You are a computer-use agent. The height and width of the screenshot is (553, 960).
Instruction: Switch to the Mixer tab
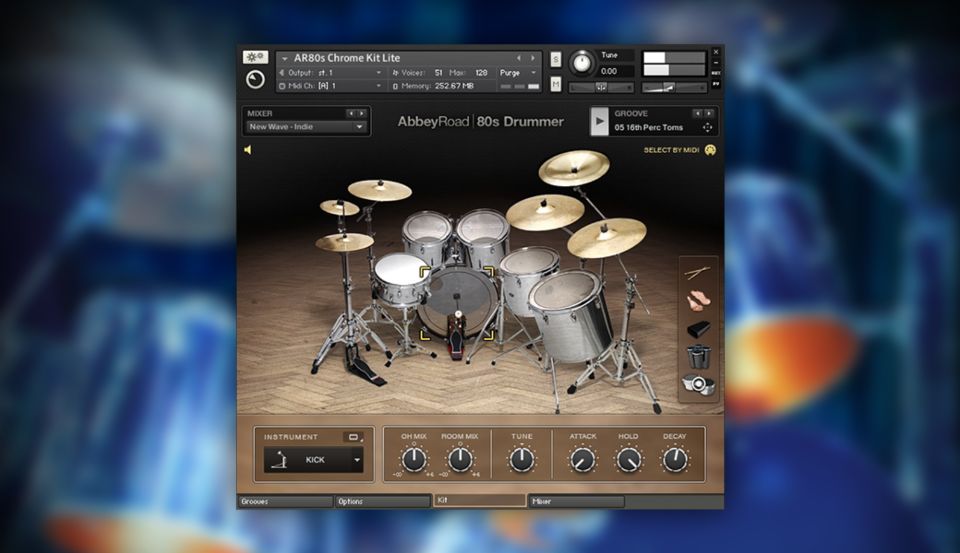coord(575,501)
